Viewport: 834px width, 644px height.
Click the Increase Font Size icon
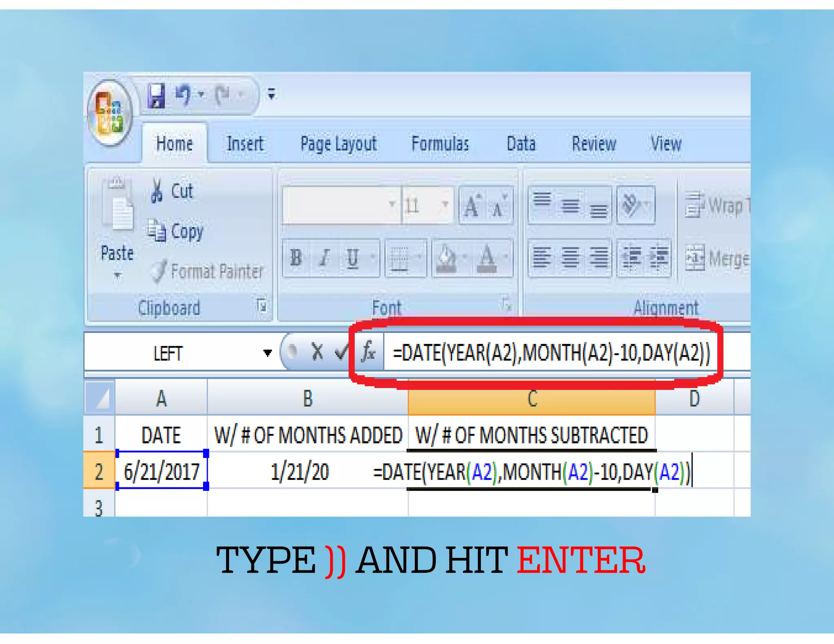472,206
